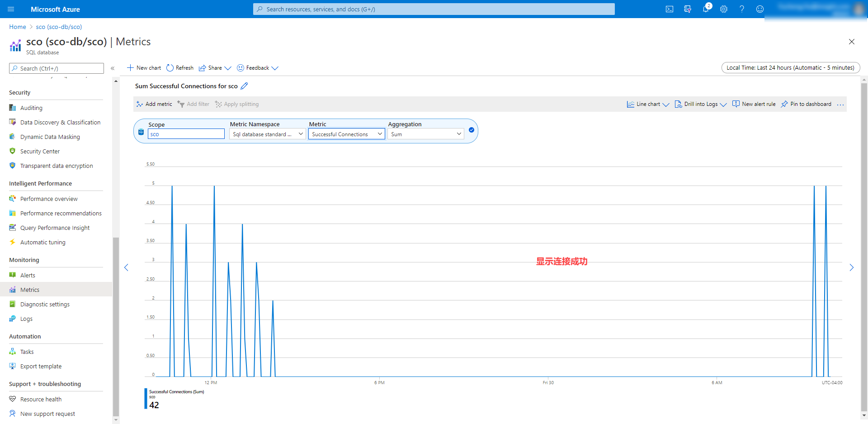Select the Metrics menu item
868x424 pixels.
[x=56, y=290]
